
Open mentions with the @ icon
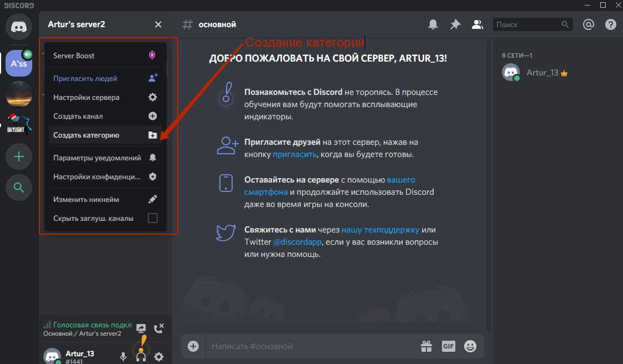(588, 24)
